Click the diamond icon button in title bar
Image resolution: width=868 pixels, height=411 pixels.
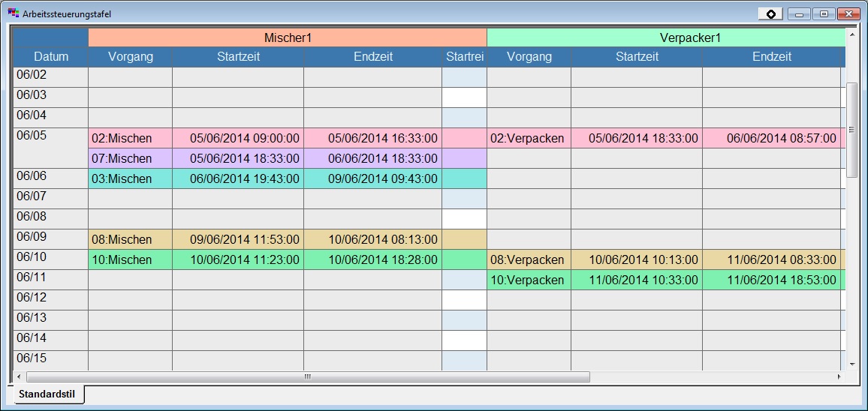pyautogui.click(x=770, y=14)
